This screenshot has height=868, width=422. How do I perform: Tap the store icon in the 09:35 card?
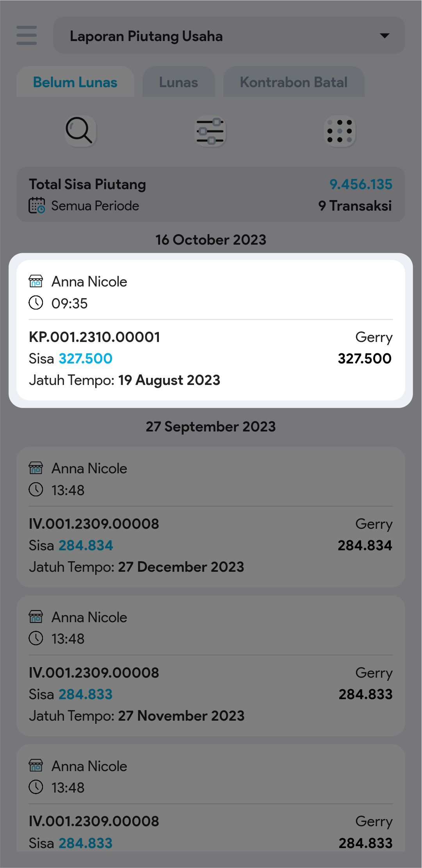[x=36, y=281]
